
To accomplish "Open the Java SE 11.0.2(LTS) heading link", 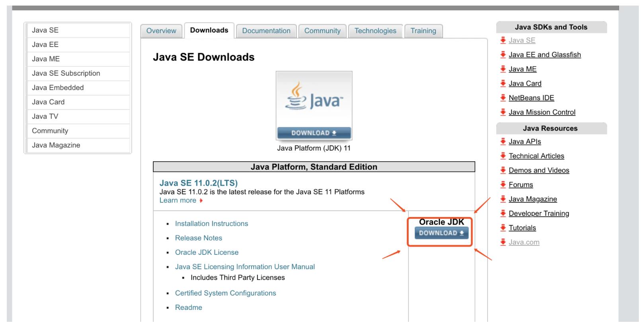I will click(199, 183).
